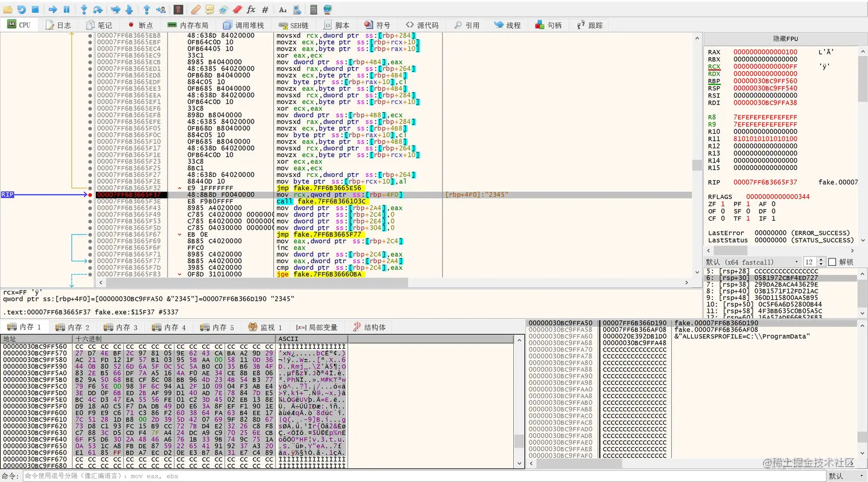
Task: Select the jge fake.7FF6B36660BA instruction
Action: coord(319,274)
